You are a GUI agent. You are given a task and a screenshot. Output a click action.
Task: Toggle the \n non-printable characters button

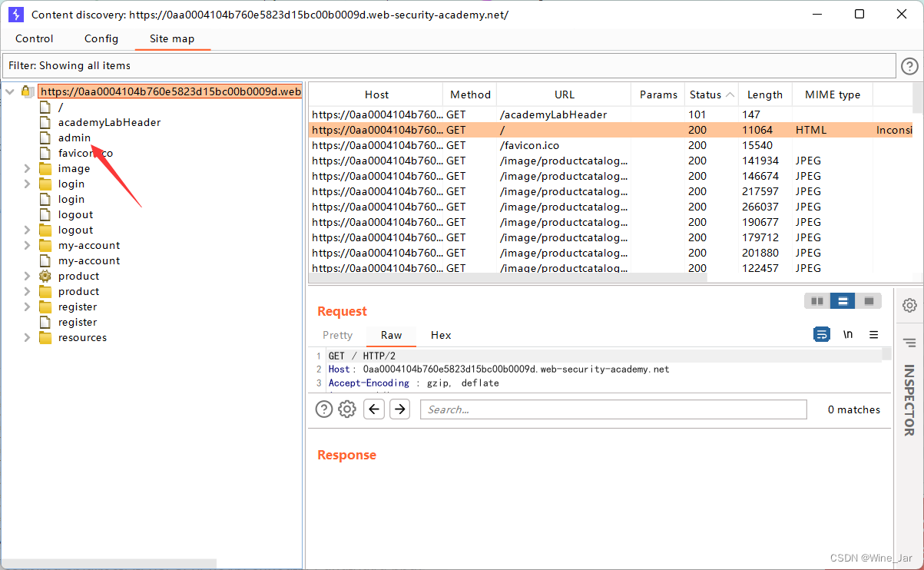848,334
